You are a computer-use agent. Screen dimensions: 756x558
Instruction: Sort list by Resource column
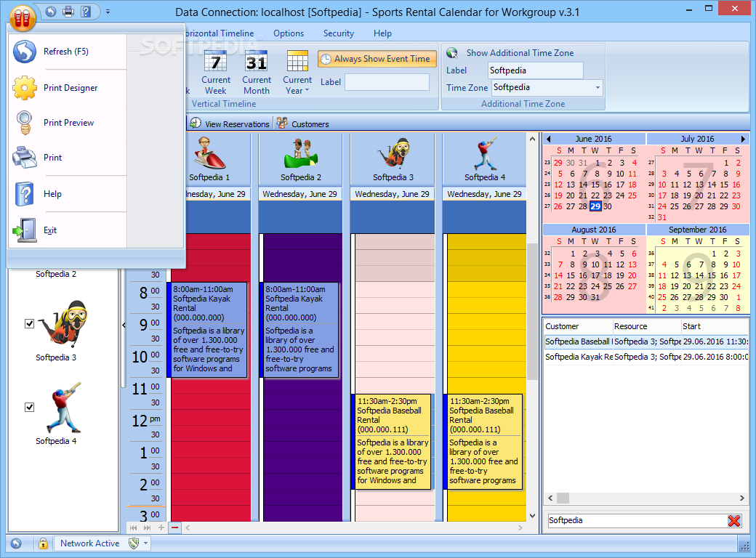646,327
